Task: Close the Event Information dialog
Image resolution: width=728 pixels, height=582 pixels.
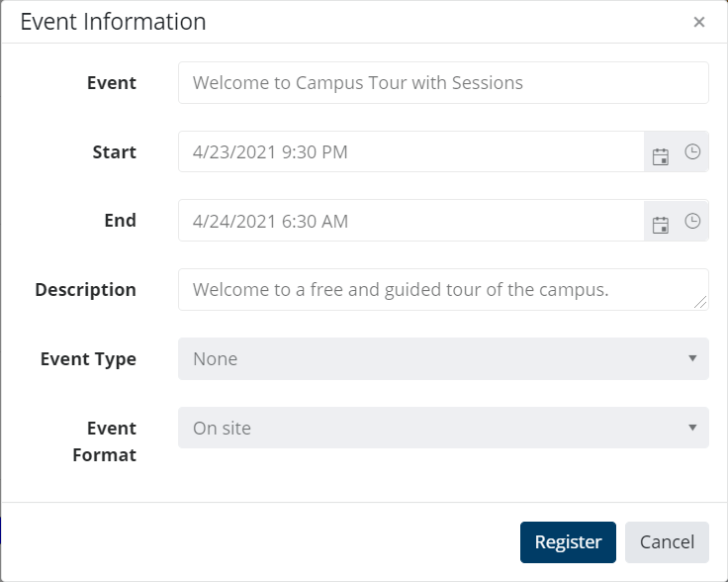Action: pos(699,22)
